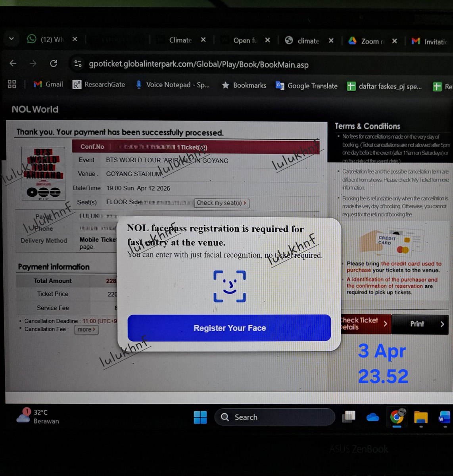Click the BTS World Tour Arirang poster thumbnail
This screenshot has height=476, width=453.
tap(43, 173)
